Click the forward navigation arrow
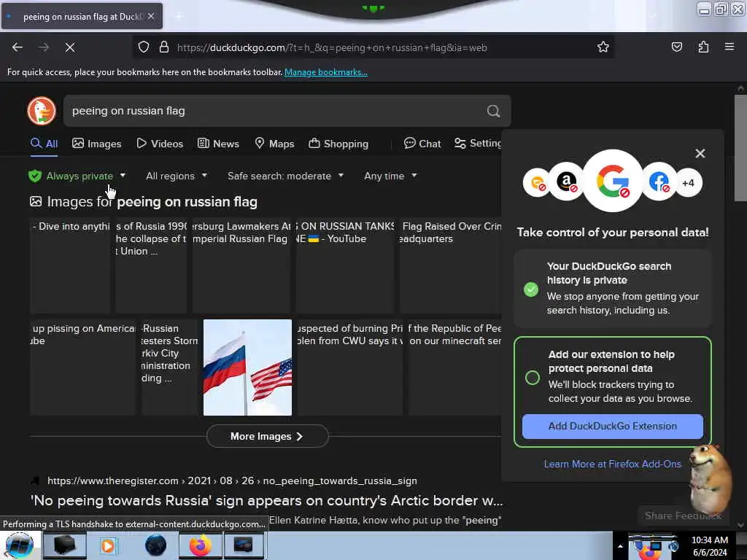Screen dimensions: 747x560 [x=44, y=47]
